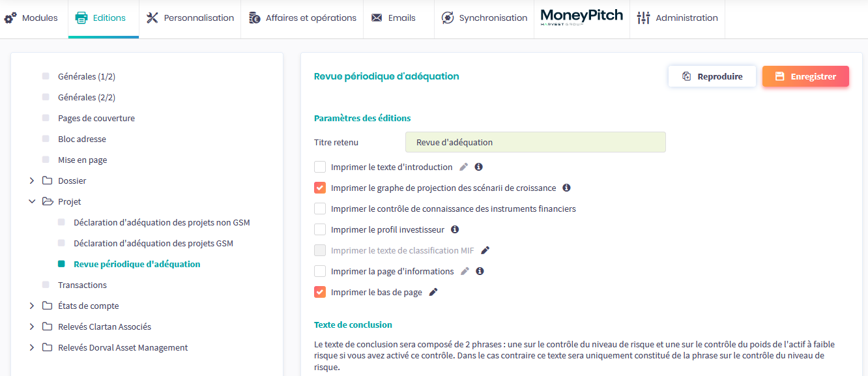Click info icon beside information page option

(480, 271)
